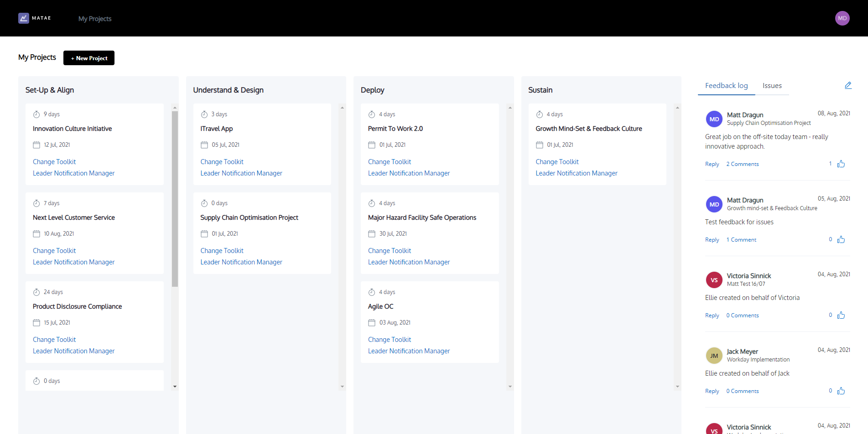Expand the 2 Comments on Matt Dragun's feedback

743,164
